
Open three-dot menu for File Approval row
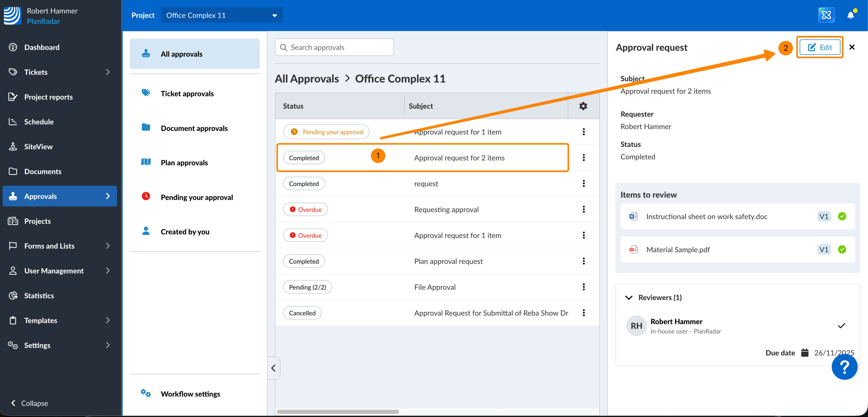coord(584,287)
